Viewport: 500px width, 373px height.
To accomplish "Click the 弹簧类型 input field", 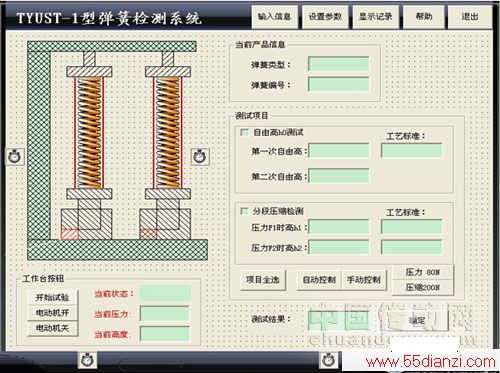I will tap(339, 64).
